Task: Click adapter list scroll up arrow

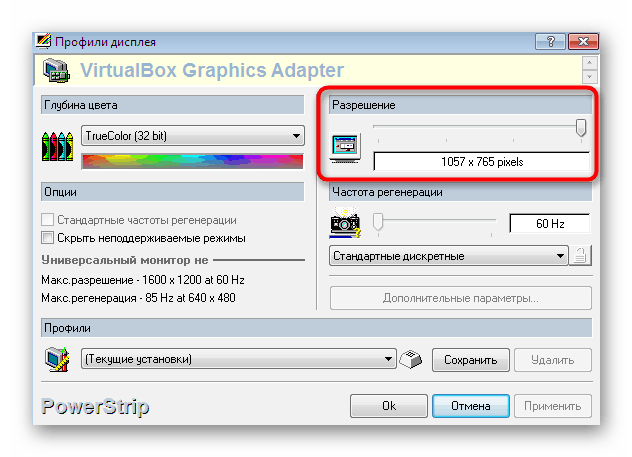Action: (590, 63)
